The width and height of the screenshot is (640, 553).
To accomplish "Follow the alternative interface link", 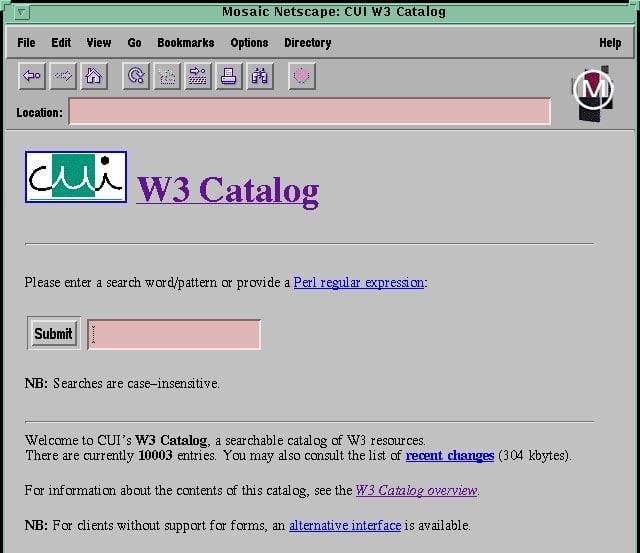I will click(345, 525).
